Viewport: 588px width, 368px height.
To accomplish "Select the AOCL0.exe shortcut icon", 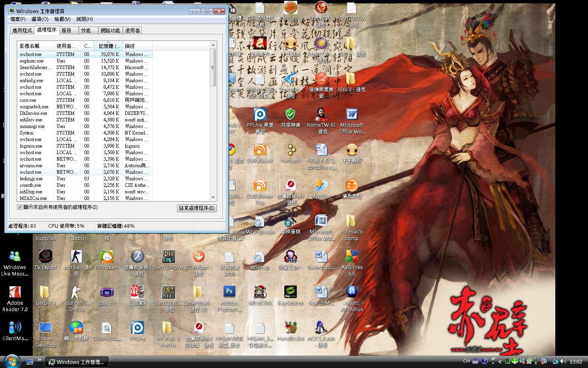I will coord(321,334).
